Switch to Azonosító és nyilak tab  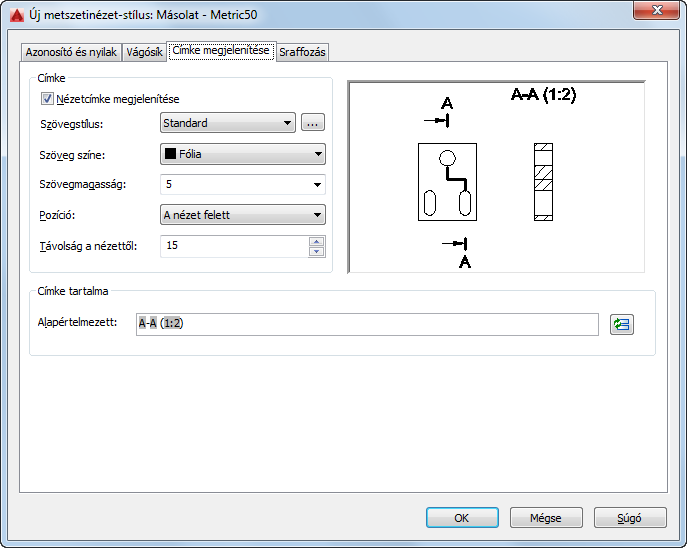tap(71, 52)
